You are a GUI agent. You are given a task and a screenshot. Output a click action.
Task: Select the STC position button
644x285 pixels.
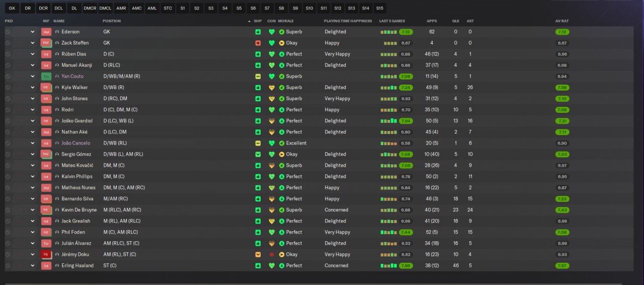coord(168,8)
